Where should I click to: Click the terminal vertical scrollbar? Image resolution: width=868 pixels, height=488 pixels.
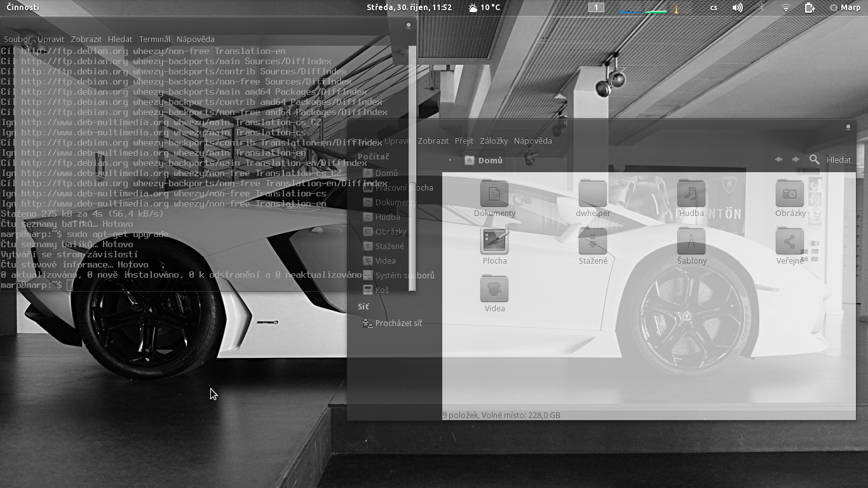point(412,168)
